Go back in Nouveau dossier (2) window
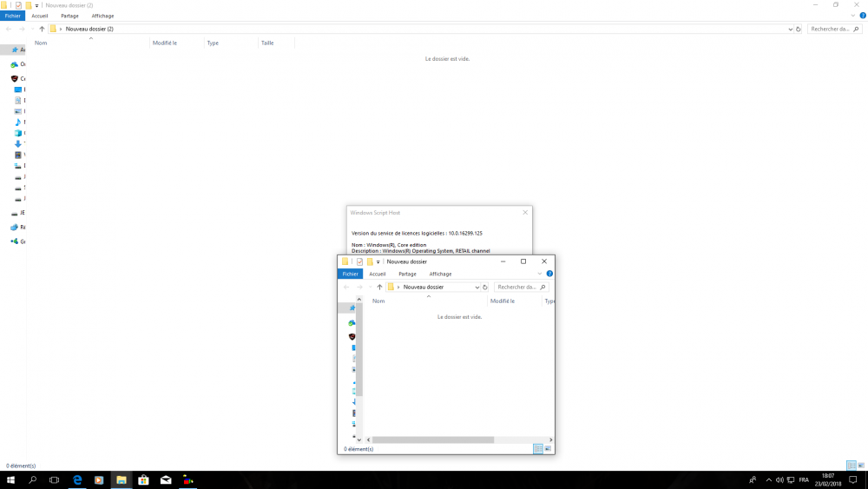Screen dimensions: 868x489 9,29
